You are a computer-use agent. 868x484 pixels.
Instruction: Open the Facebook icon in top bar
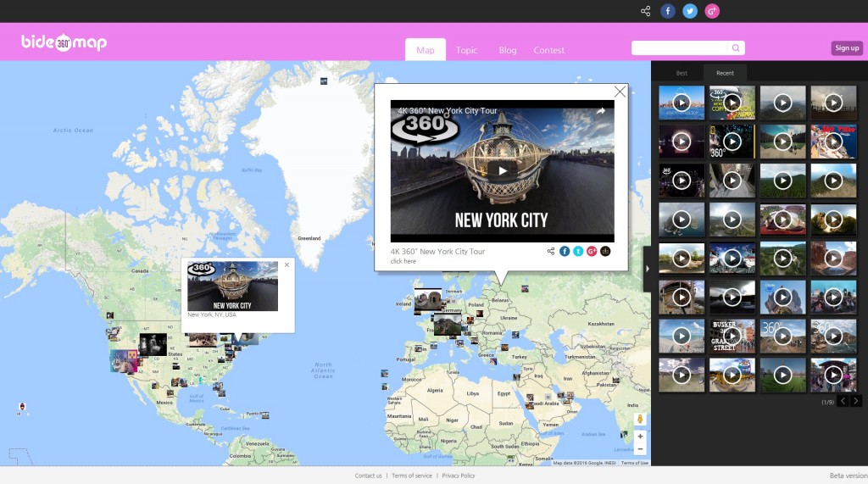point(668,11)
